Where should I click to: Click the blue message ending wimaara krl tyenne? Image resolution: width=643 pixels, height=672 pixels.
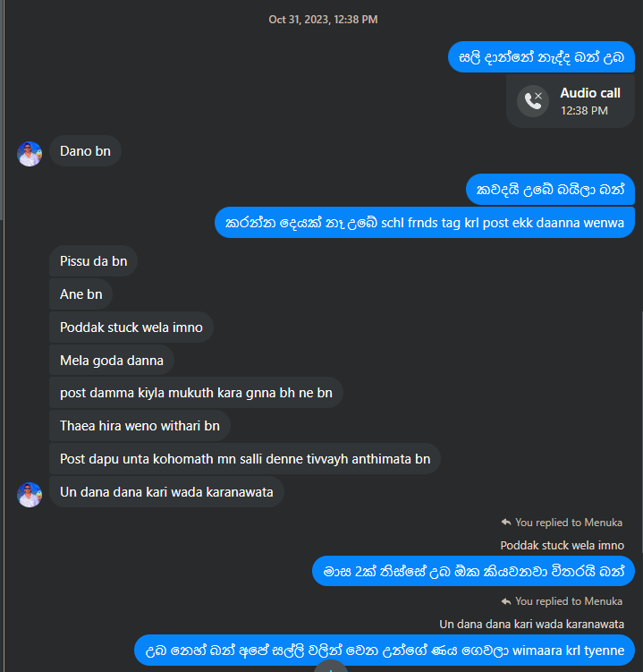[385, 651]
